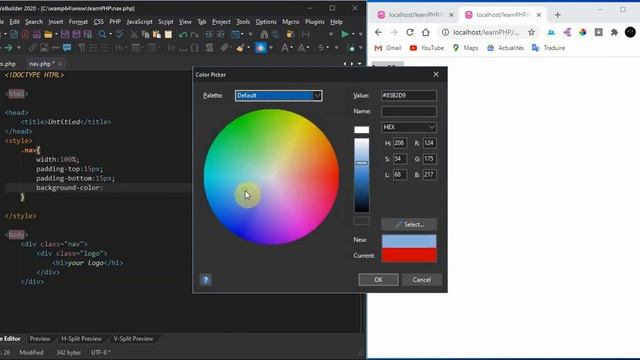The height and width of the screenshot is (360, 640).
Task: Switch to H-Split Preview tab
Action: 81,339
